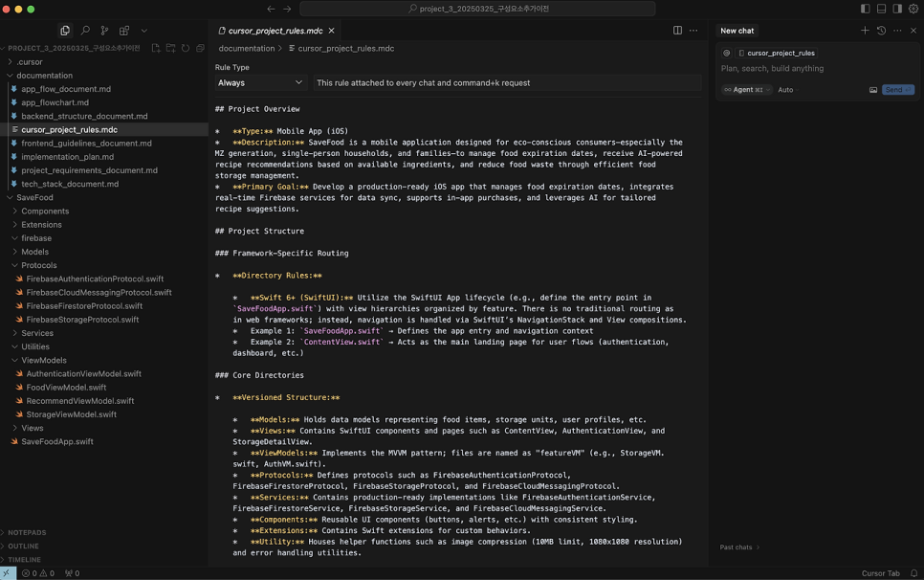924x580 pixels.
Task: Click the rule description text field
Action: [507, 83]
